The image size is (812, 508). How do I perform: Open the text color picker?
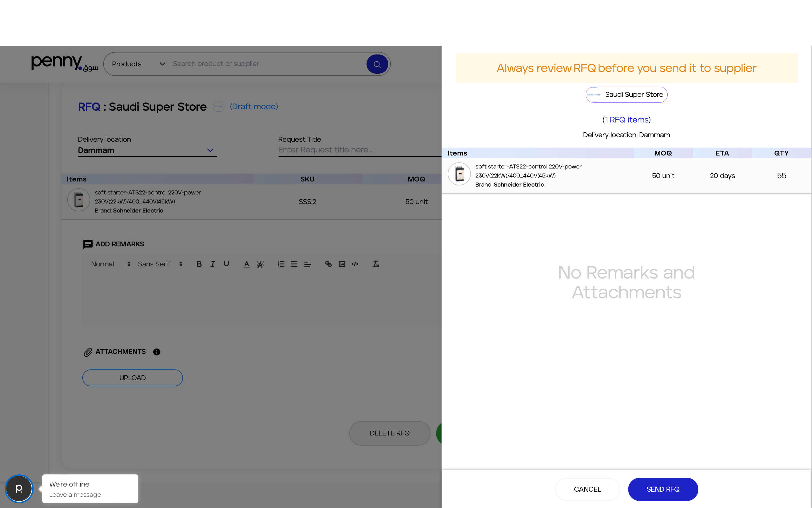pos(247,264)
